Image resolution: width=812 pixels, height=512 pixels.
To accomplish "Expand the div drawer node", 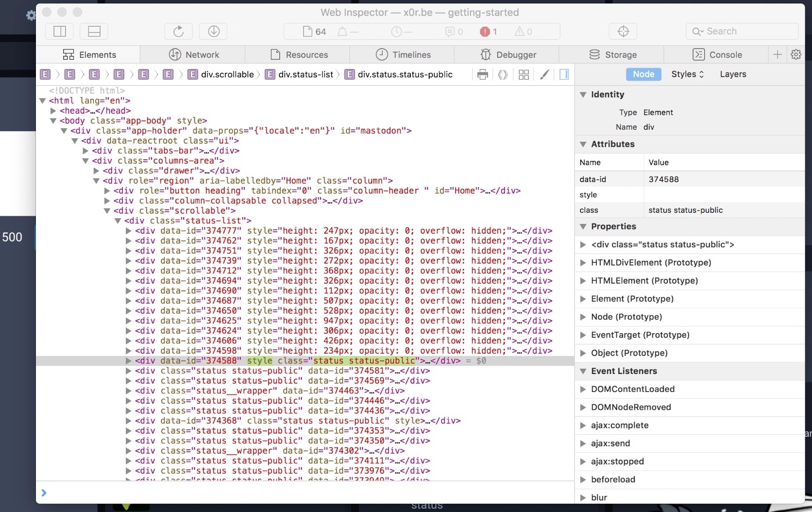I will click(x=96, y=171).
